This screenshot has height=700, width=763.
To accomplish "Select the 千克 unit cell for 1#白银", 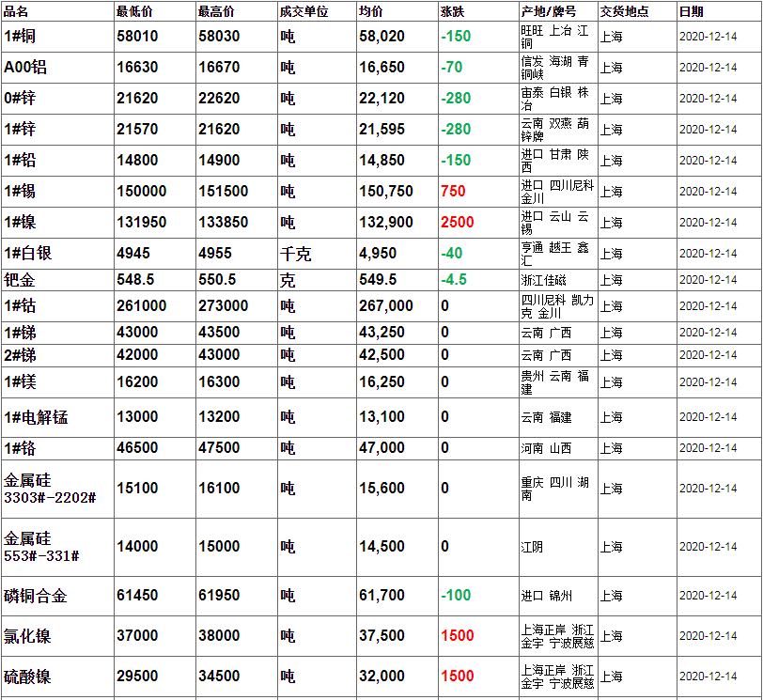I will click(x=295, y=254).
